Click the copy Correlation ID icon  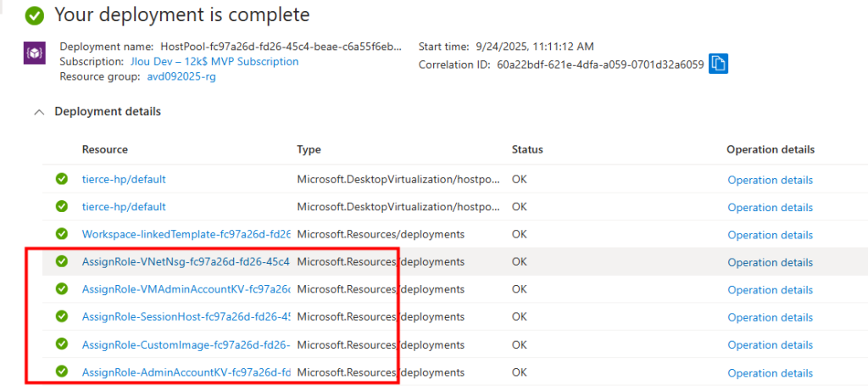[x=718, y=64]
